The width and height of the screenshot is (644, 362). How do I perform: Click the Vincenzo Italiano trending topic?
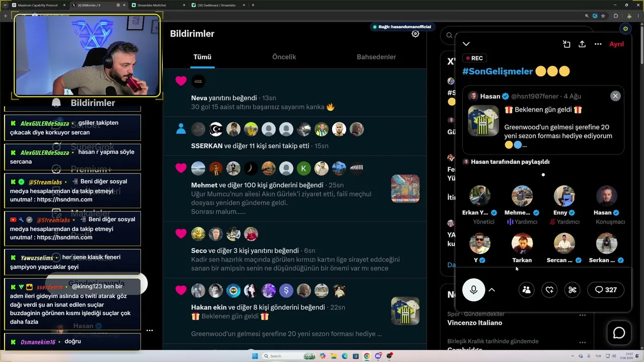pyautogui.click(x=474, y=323)
